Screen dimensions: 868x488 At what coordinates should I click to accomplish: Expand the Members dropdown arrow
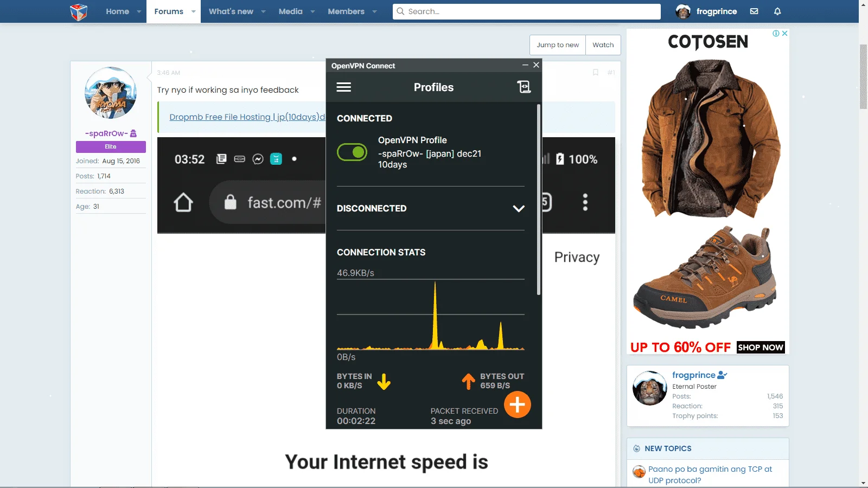(x=374, y=11)
